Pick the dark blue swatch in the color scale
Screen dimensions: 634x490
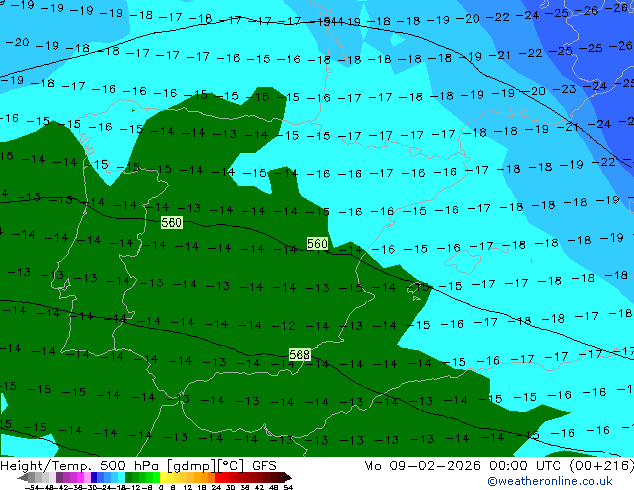94,477
